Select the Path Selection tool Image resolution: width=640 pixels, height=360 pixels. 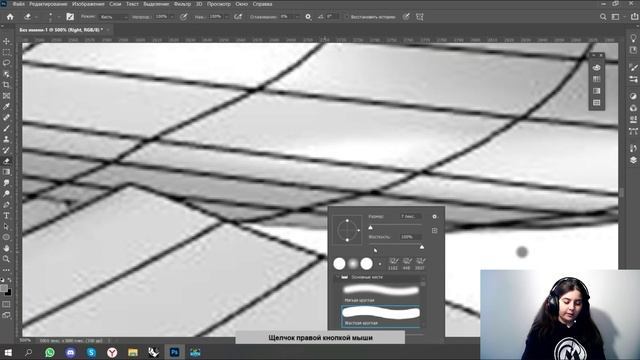[7, 226]
